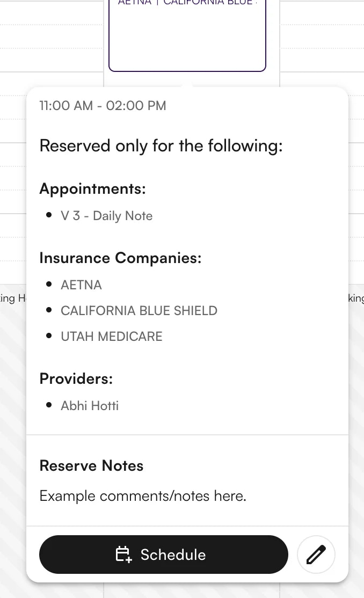The height and width of the screenshot is (598, 364).
Task: Click the Abhi Hotti bullet point
Action: (x=50, y=405)
